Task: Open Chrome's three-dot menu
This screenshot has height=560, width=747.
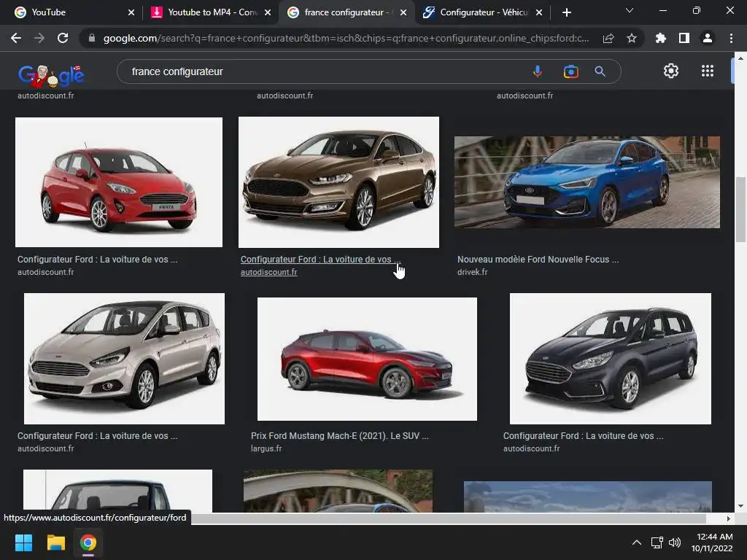Action: click(731, 38)
